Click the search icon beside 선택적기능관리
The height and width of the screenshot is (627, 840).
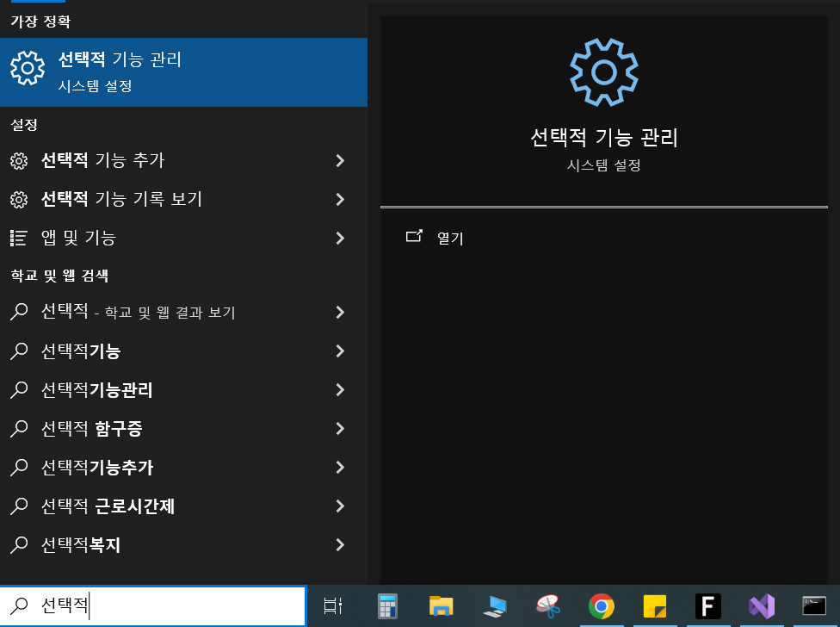pyautogui.click(x=19, y=389)
